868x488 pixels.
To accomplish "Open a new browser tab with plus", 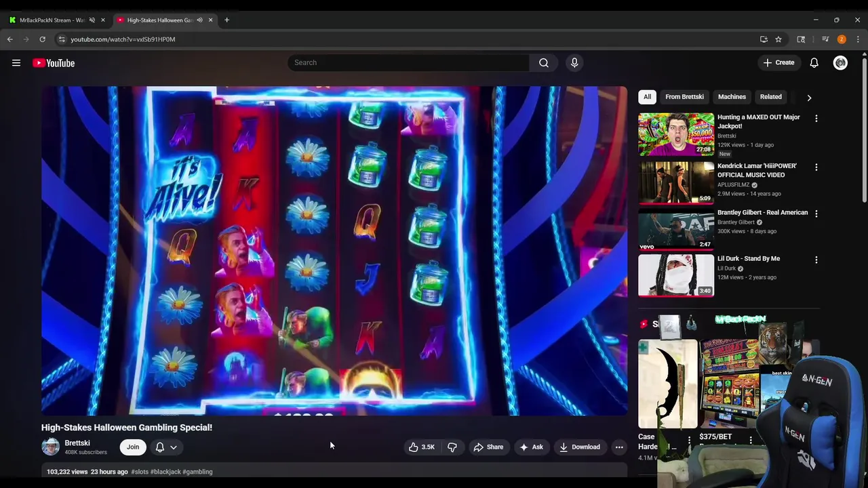I will [x=226, y=20].
